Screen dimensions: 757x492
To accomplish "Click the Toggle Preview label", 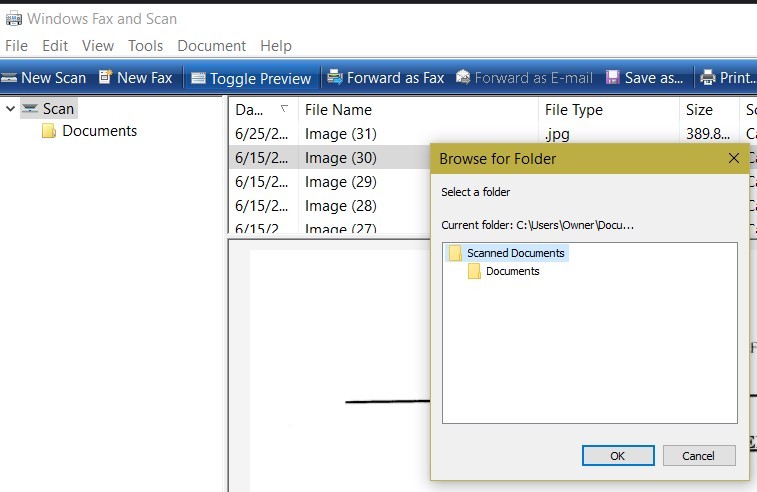I will click(x=260, y=79).
